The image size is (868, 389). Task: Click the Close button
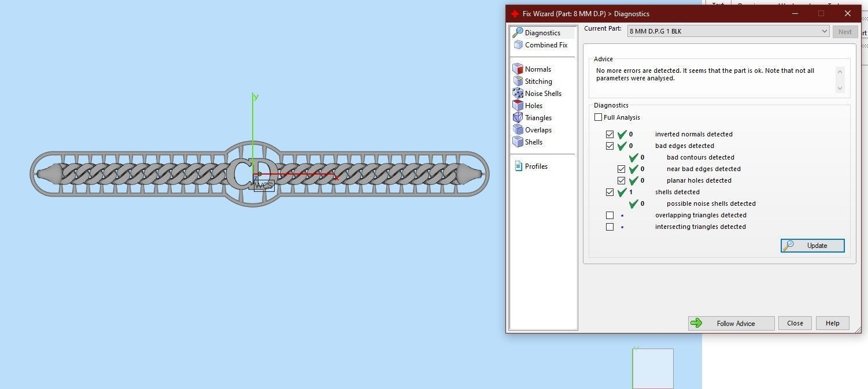coord(795,323)
